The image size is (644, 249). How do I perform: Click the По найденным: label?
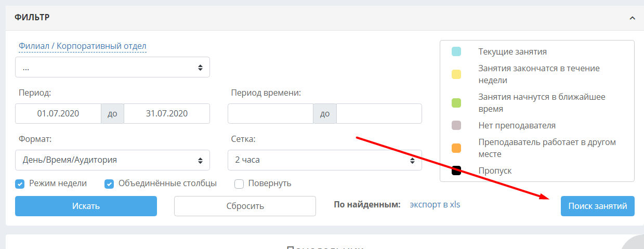coord(367,204)
